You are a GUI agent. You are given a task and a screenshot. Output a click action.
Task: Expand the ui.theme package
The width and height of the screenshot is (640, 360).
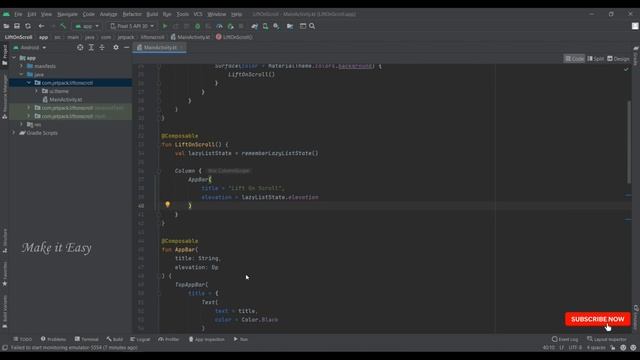pos(36,91)
